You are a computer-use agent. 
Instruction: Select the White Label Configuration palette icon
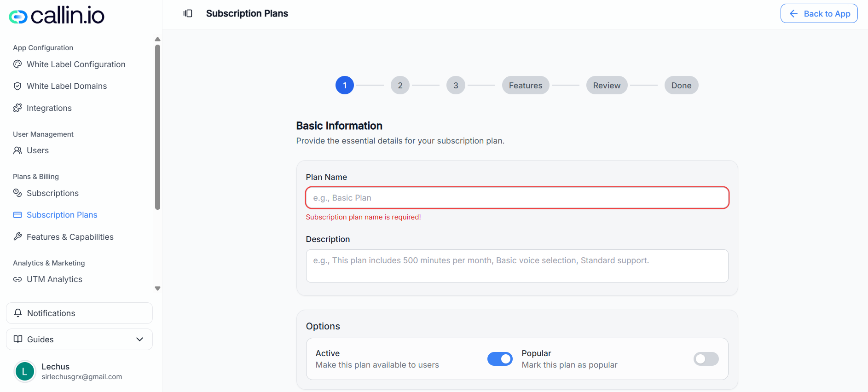point(17,64)
